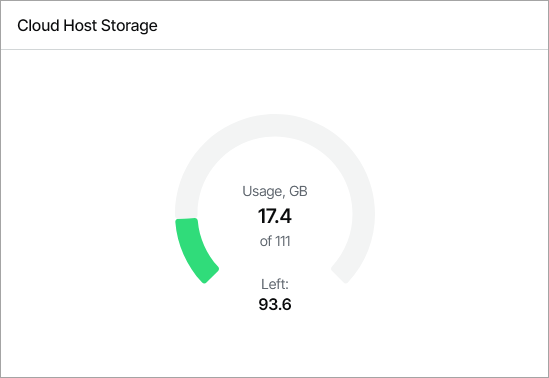The width and height of the screenshot is (549, 378).
Task: Click the word "Cloud" in the title
Action: click(38, 26)
